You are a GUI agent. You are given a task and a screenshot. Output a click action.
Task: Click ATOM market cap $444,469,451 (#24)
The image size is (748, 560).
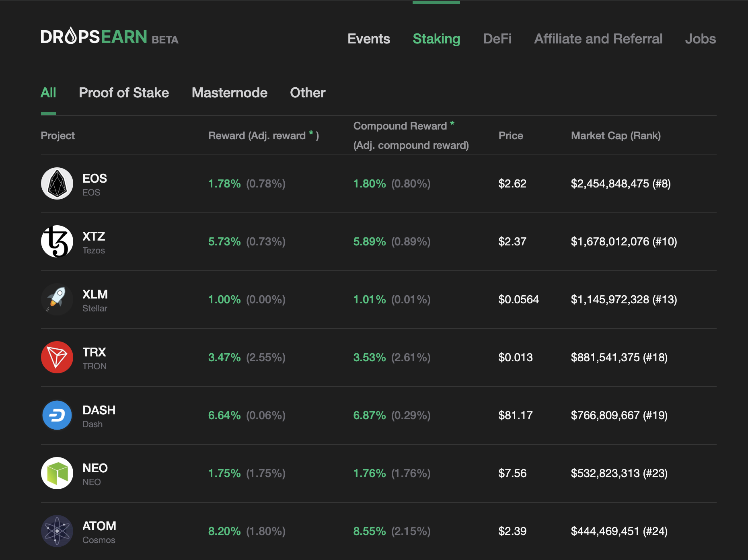619,531
